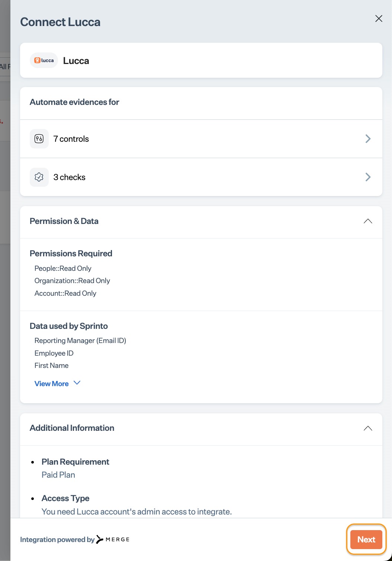Viewport: 392px width, 561px height.
Task: Select the Lucca integration title
Action: coord(76,61)
